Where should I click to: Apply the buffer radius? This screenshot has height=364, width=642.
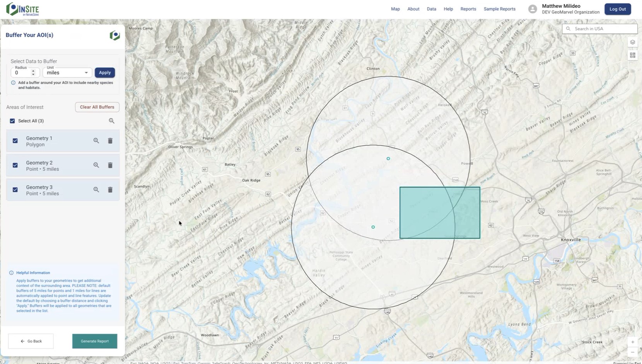click(x=104, y=73)
